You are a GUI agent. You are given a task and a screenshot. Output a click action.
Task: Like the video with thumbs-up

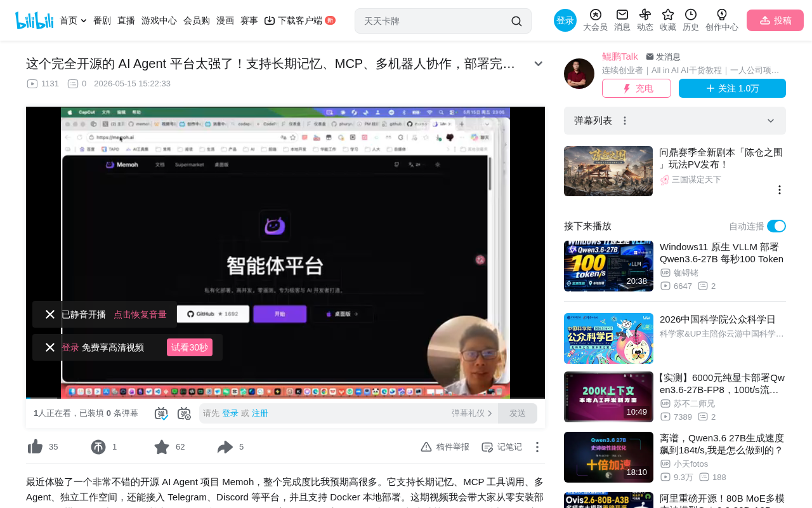click(x=36, y=447)
